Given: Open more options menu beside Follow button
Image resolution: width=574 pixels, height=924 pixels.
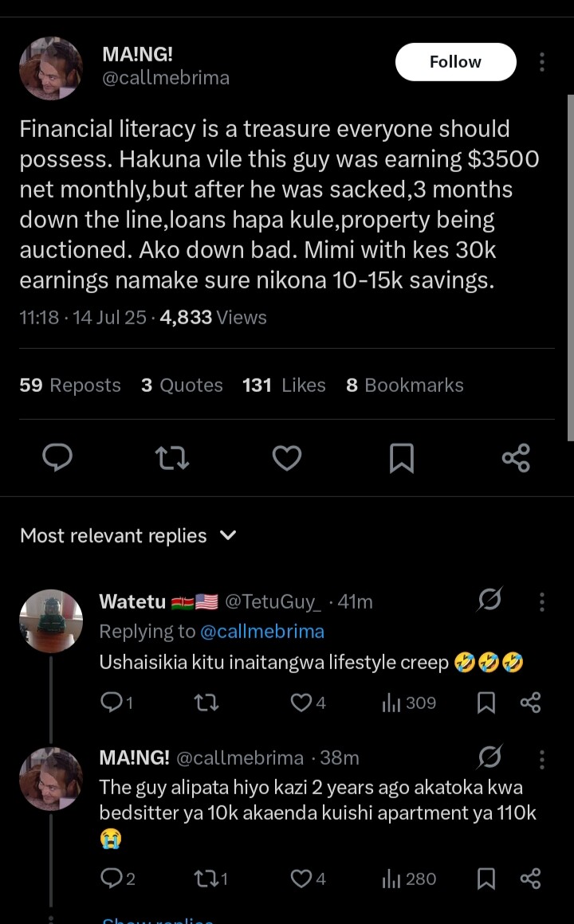Looking at the screenshot, I should pyautogui.click(x=542, y=62).
